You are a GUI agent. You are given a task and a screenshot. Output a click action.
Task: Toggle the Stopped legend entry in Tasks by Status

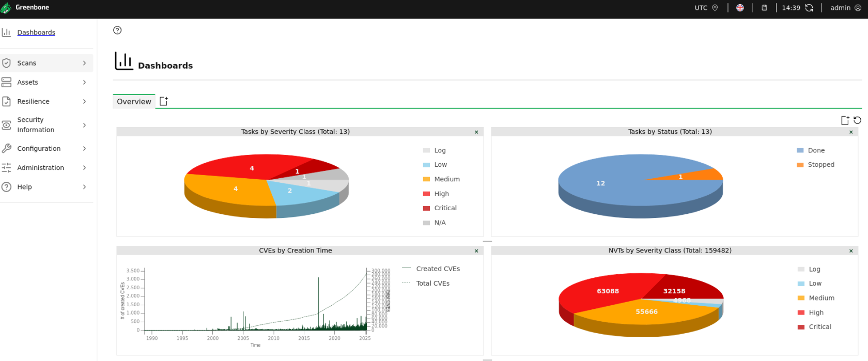tap(820, 165)
